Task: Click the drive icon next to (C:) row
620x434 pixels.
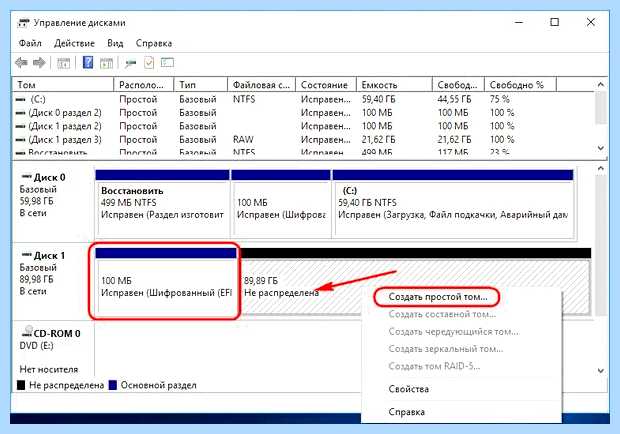Action: 20,100
